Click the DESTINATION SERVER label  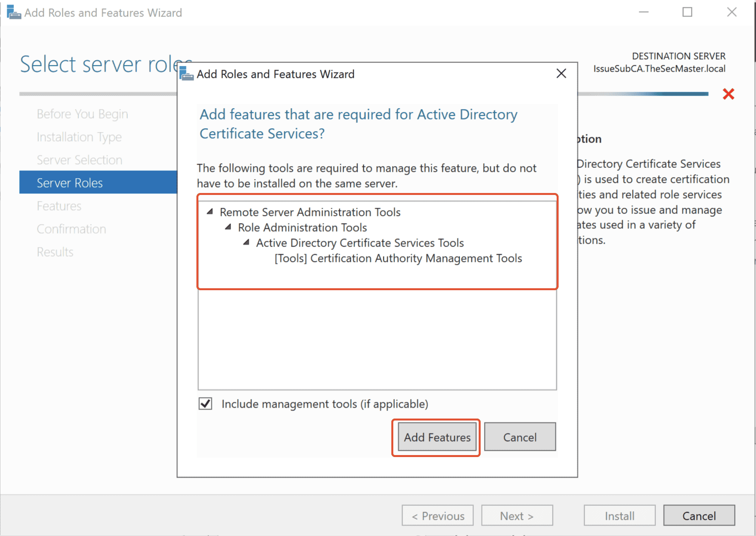pos(679,56)
